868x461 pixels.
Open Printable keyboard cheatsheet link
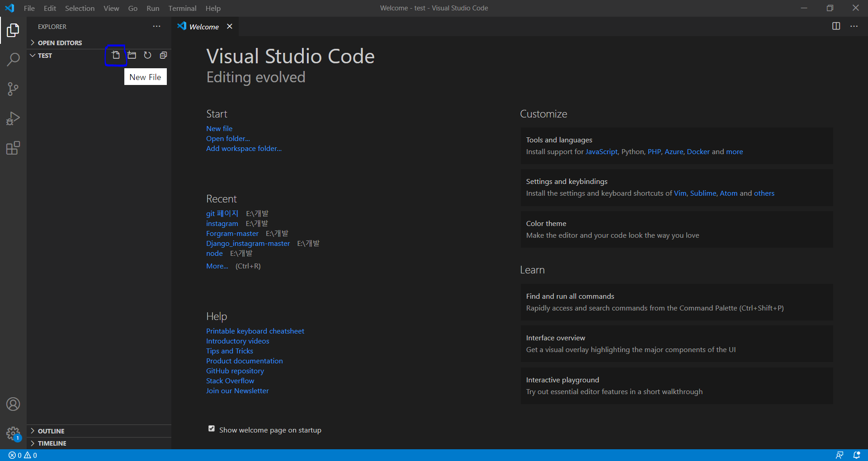tap(255, 331)
